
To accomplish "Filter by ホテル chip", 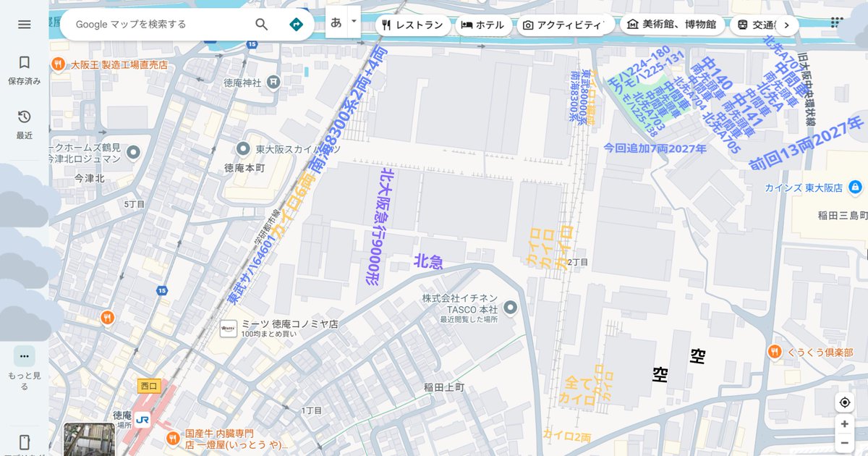I will coord(483,25).
